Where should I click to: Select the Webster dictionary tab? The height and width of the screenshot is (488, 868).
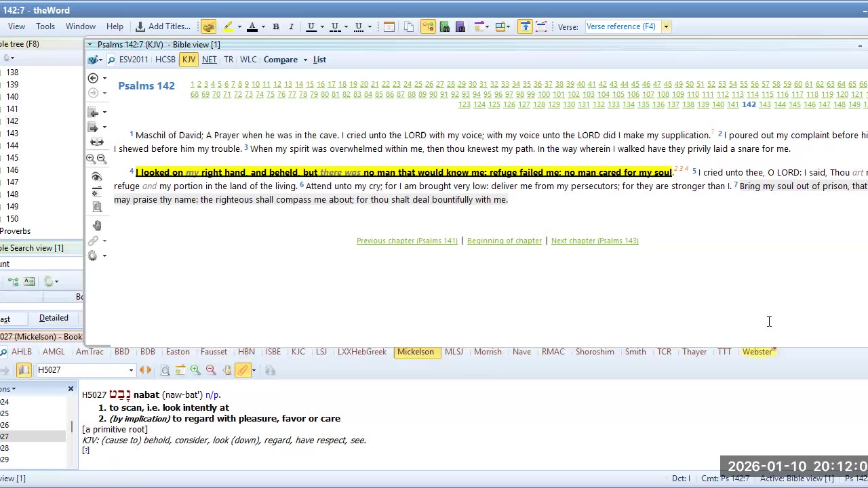coord(757,352)
